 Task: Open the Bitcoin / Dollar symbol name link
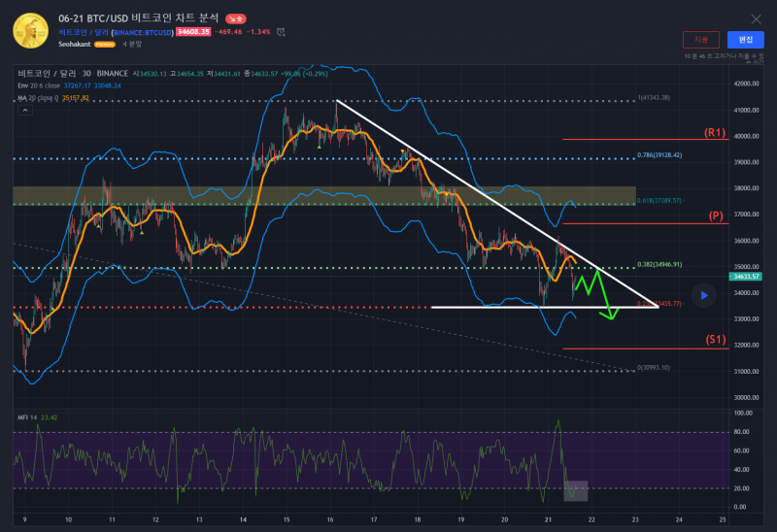[x=84, y=32]
